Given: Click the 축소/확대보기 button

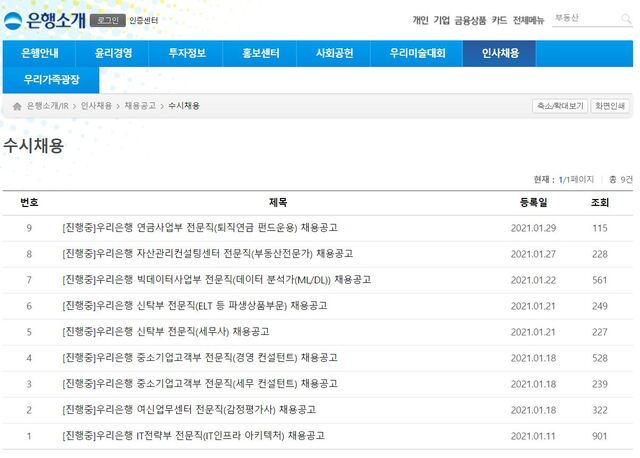Looking at the screenshot, I should [x=559, y=105].
